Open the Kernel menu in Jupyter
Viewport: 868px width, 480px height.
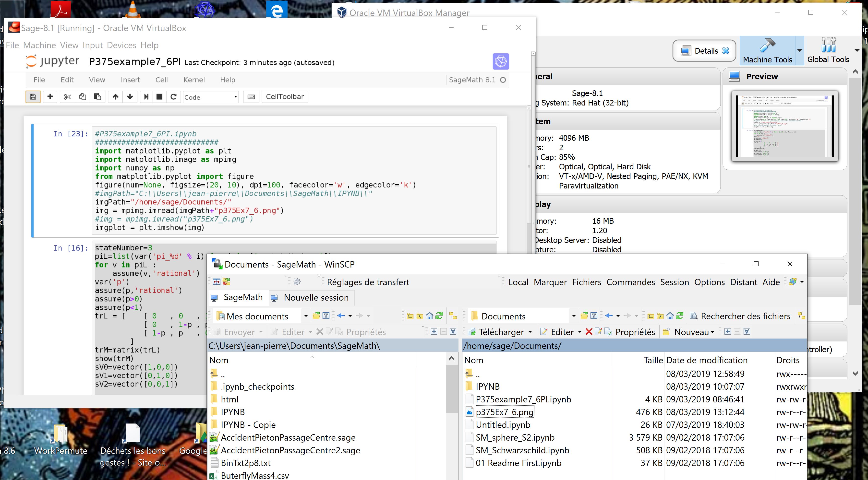(x=194, y=80)
